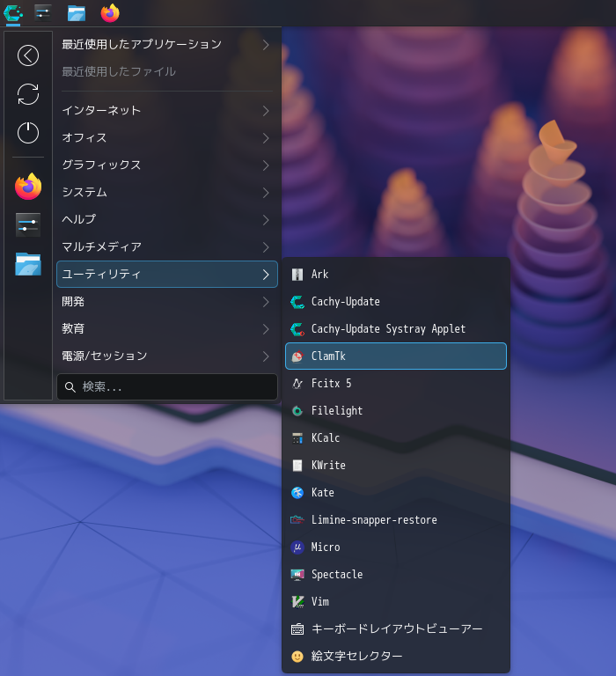616x676 pixels.
Task: Click the Cachy-Update Systray Applet icon
Action: [297, 329]
